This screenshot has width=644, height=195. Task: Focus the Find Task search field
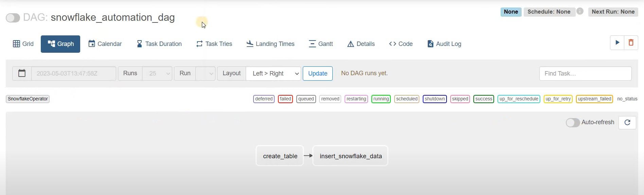pos(585,74)
